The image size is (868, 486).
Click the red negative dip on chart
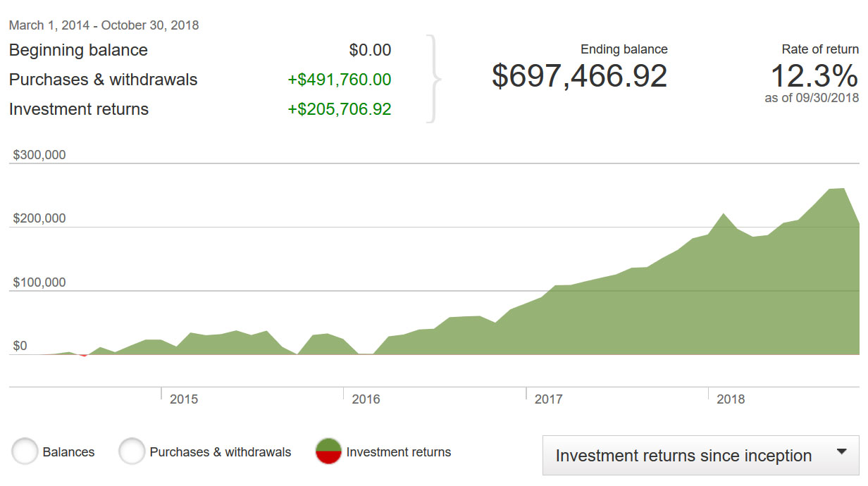tap(84, 355)
